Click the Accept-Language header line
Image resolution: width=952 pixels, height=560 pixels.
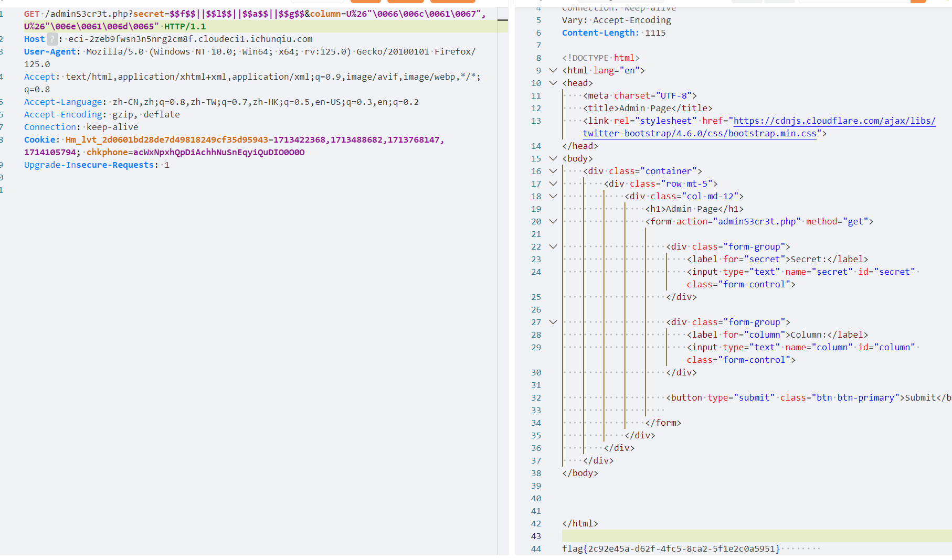coord(221,102)
